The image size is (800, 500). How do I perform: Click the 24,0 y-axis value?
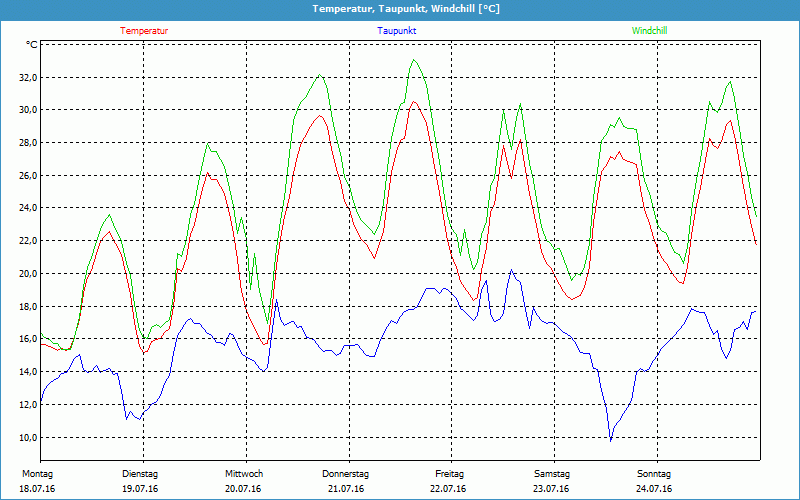pyautogui.click(x=28, y=208)
